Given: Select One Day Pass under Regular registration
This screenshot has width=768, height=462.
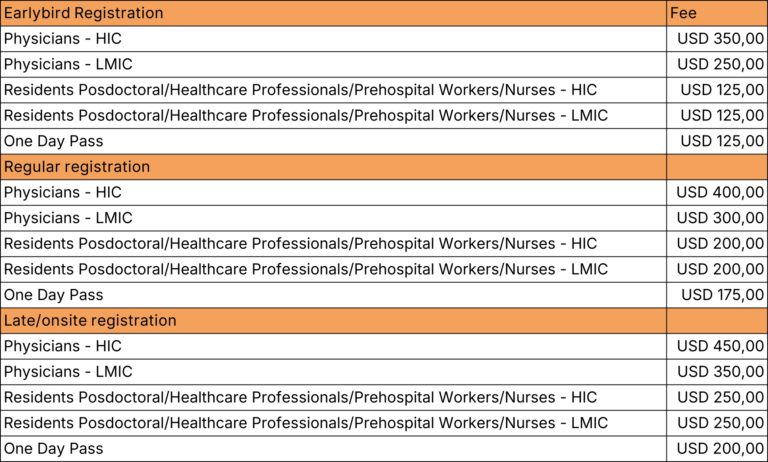Looking at the screenshot, I should [x=54, y=295].
